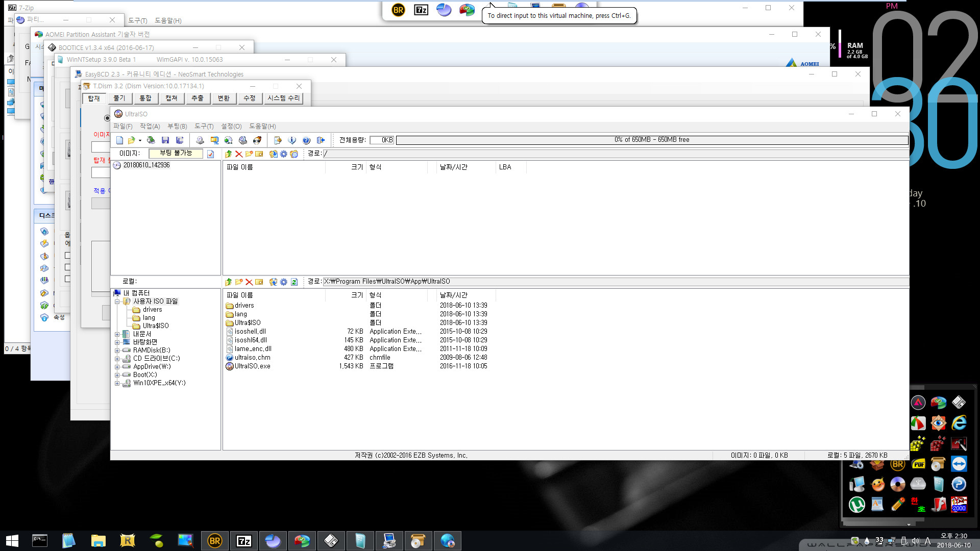Click the blue Information icon in UltraISO toolbar
This screenshot has width=980, height=551.
[x=292, y=140]
